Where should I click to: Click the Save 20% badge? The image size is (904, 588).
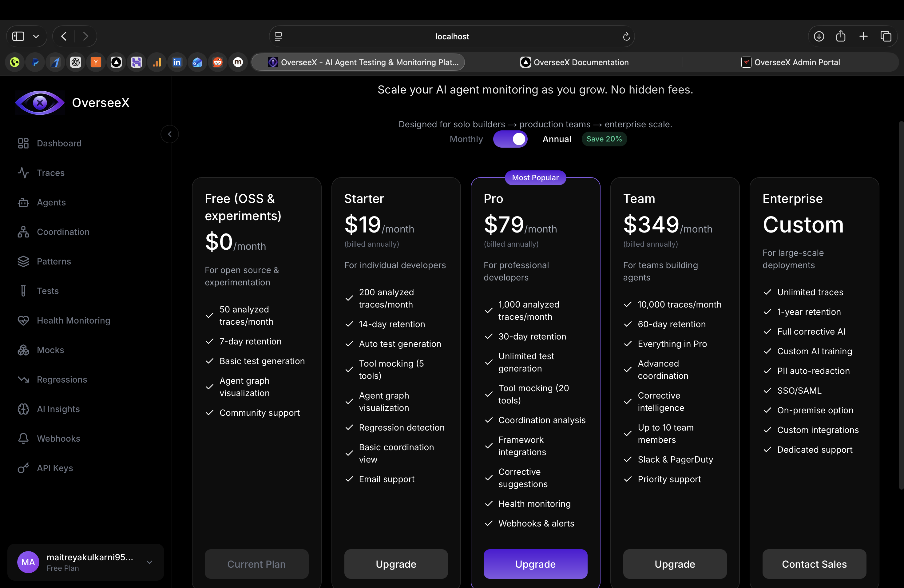pos(604,139)
